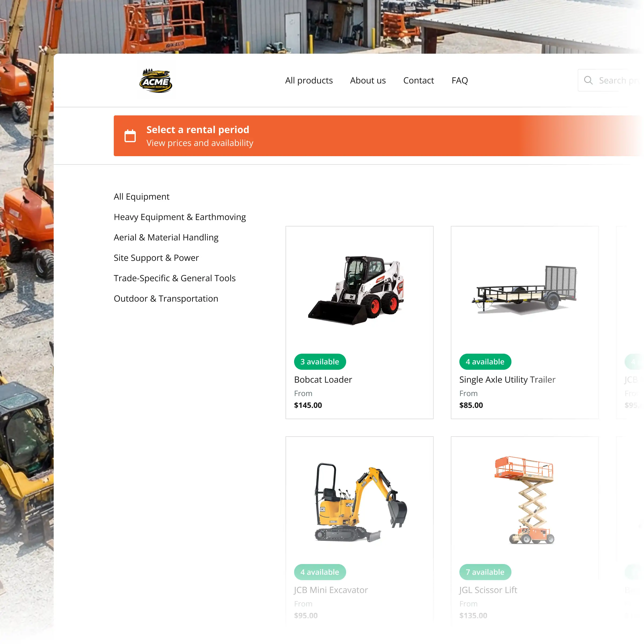Screen dimensions: 644x644
Task: Click the calendar icon in the rental banner
Action: [x=130, y=136]
